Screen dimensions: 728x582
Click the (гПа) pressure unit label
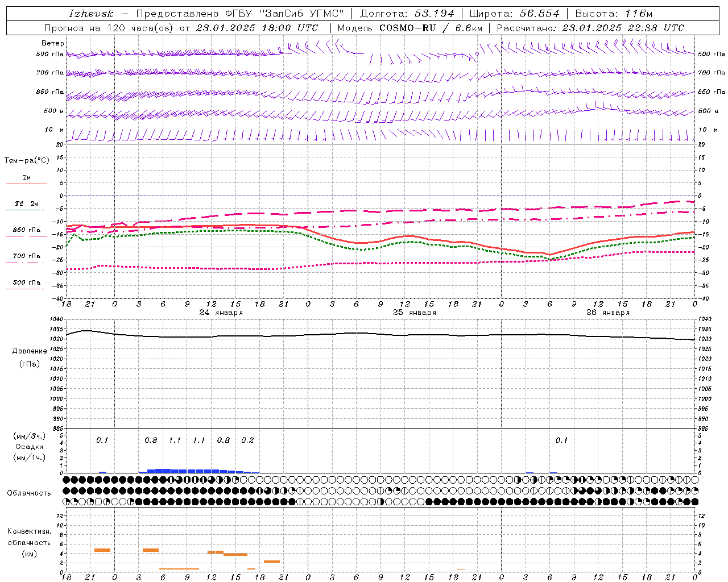point(30,364)
